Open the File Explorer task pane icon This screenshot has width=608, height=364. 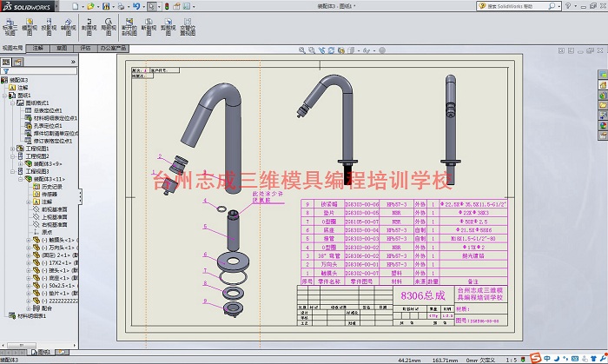(603, 105)
